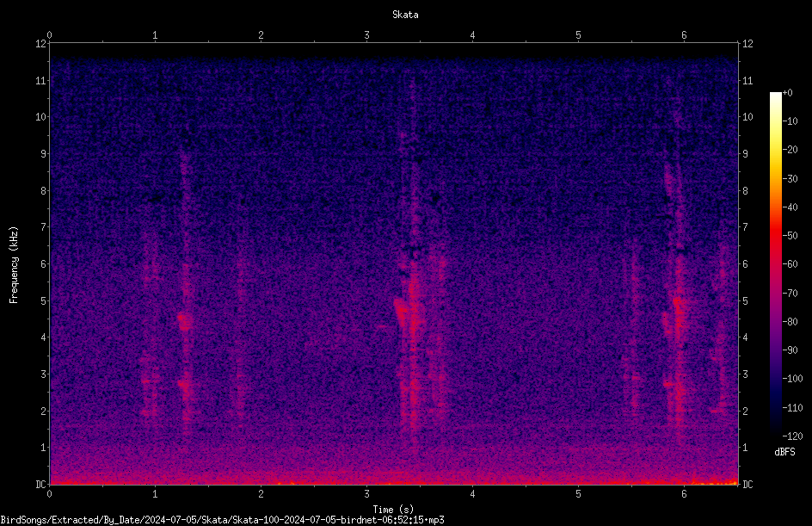Click '10' on the left frequency axis

coord(41,117)
